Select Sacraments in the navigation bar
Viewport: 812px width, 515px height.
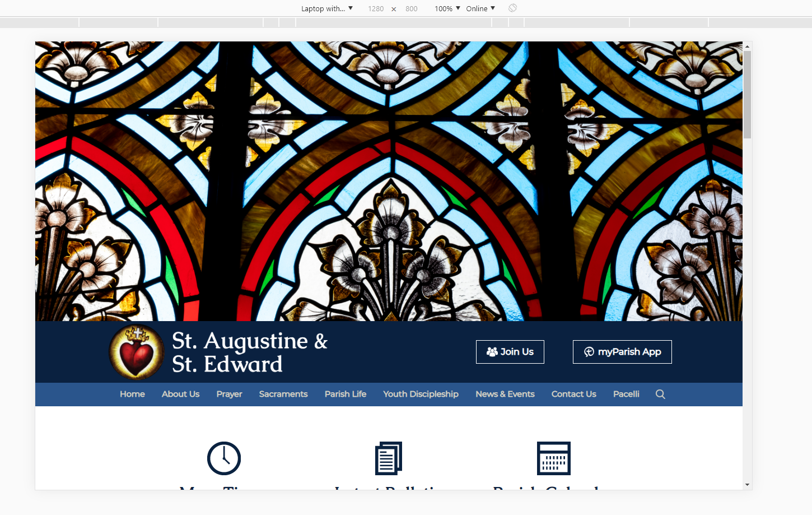283,395
